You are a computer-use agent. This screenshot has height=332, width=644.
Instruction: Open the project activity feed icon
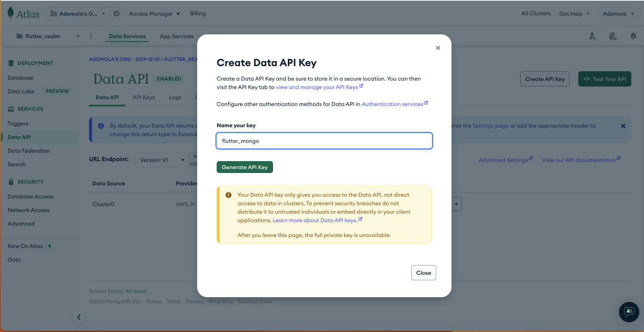pyautogui.click(x=613, y=36)
